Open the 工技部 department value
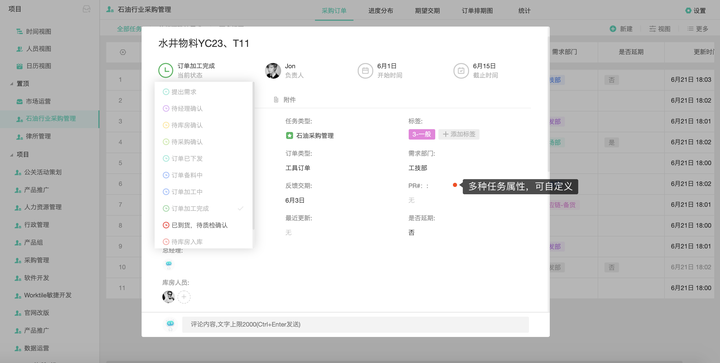The width and height of the screenshot is (720, 363). click(x=417, y=168)
